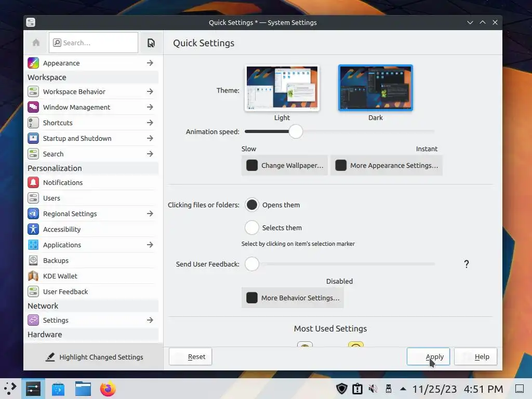Click the Appearance icon in sidebar
Viewport: 532px width, 399px height.
[x=33, y=63]
